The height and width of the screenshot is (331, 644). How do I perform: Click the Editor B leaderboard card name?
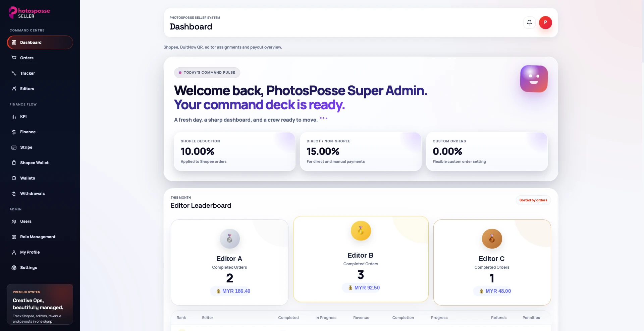click(361, 255)
